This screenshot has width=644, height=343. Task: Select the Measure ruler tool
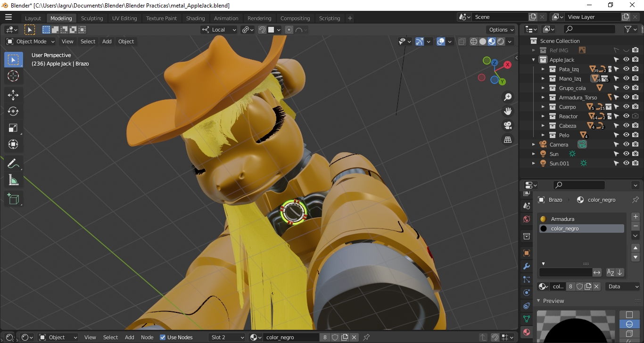13,180
